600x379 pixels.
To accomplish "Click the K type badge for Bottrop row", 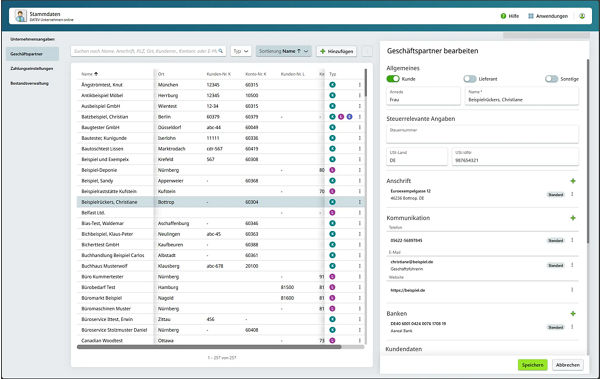I will (332, 202).
